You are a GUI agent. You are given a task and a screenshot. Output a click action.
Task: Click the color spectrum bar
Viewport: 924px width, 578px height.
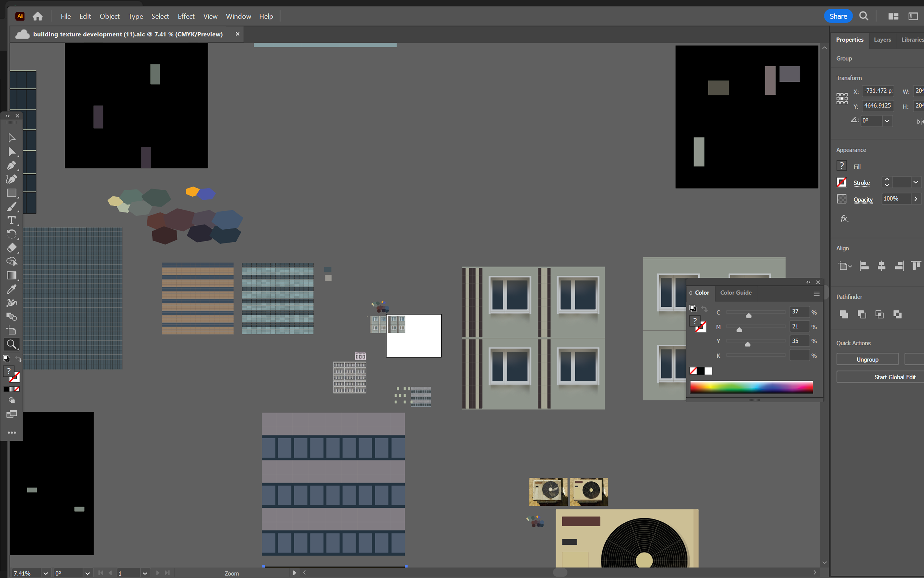coord(751,387)
